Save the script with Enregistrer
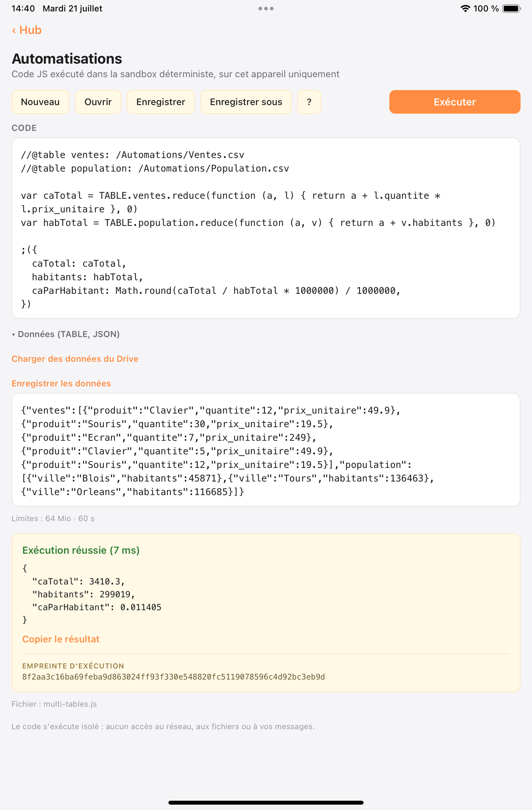 pyautogui.click(x=161, y=102)
